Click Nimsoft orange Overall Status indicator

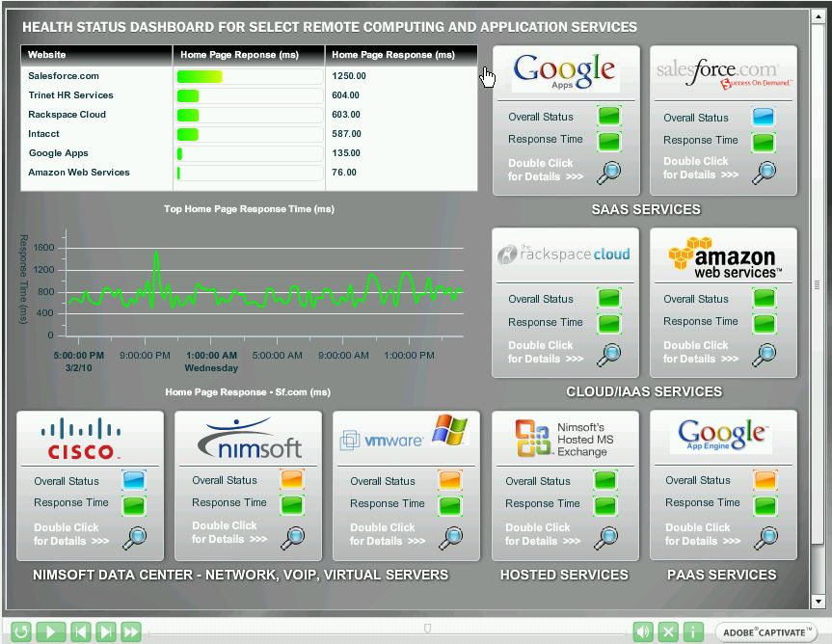[292, 479]
